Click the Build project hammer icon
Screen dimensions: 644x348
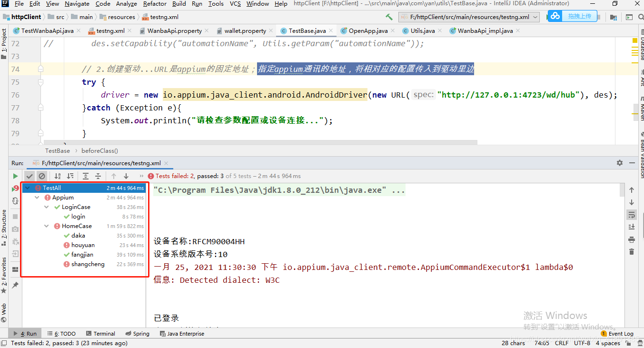tap(389, 17)
